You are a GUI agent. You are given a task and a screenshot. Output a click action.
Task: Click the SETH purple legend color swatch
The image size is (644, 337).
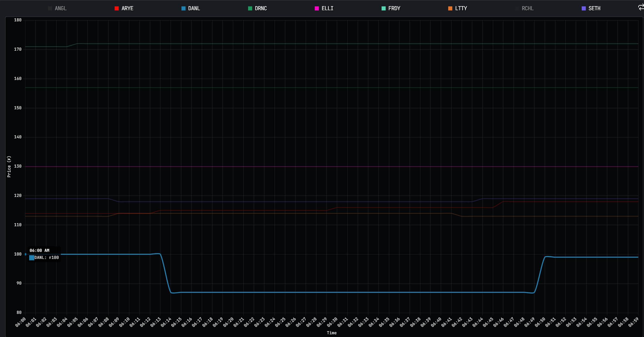[x=584, y=8]
